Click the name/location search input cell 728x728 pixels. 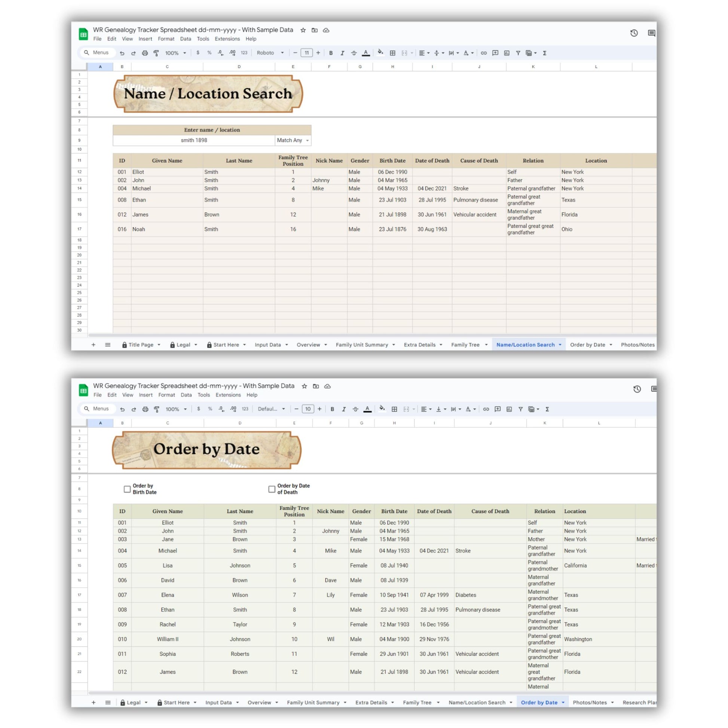tap(194, 140)
